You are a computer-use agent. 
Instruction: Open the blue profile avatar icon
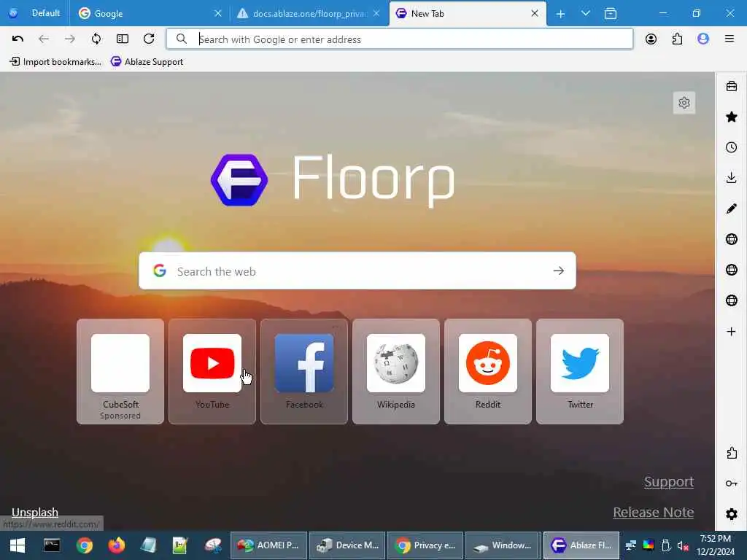[703, 39]
